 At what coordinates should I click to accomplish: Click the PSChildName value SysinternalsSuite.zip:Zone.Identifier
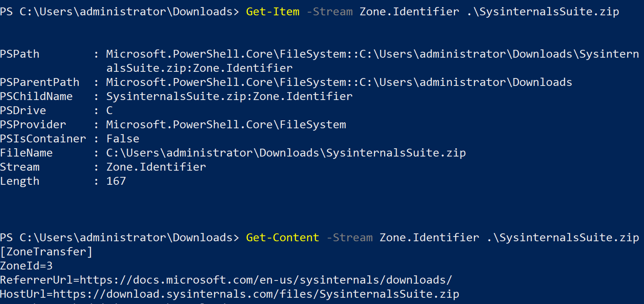pyautogui.click(x=229, y=96)
